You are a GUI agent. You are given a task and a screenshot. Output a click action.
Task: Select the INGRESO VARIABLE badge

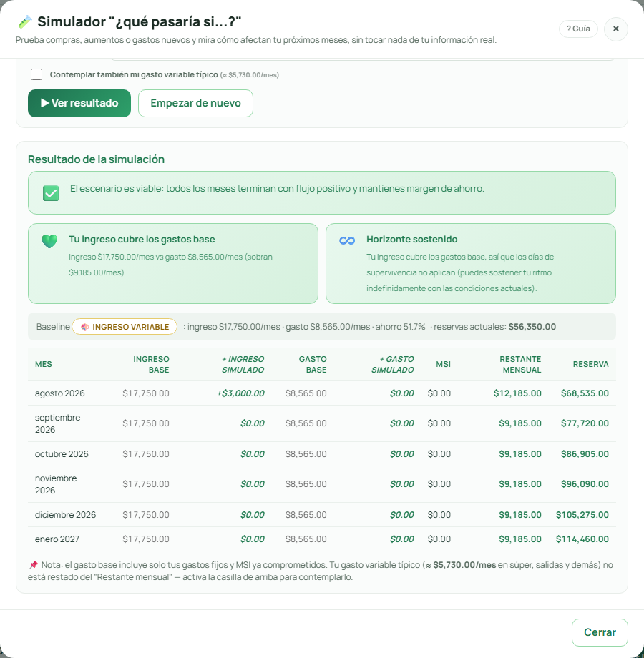point(125,327)
